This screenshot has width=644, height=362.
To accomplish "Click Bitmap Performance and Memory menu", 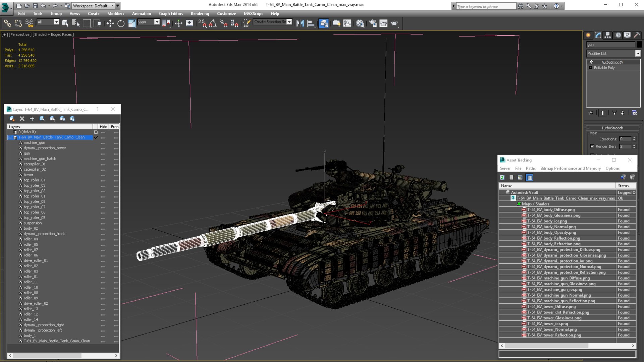I will [x=570, y=169].
